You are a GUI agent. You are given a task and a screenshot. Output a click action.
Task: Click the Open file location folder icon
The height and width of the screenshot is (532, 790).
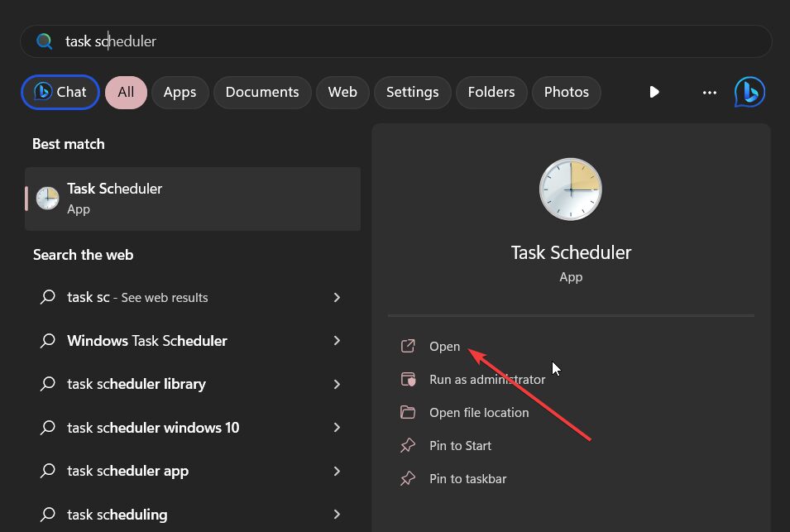pyautogui.click(x=407, y=412)
